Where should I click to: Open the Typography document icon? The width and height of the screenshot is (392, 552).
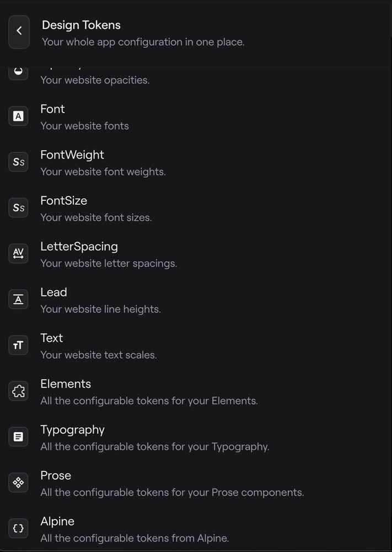pos(19,437)
